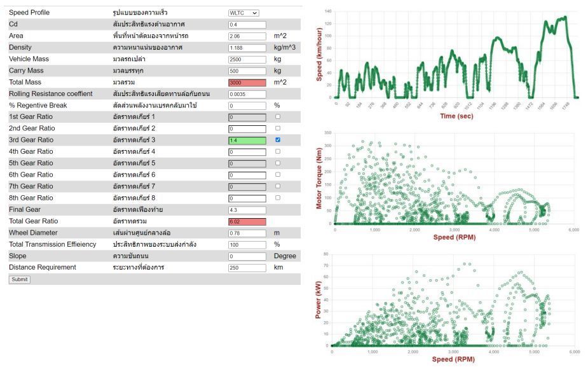588x372 pixels.
Task: Edit the Final Gear input field
Action: (x=247, y=210)
